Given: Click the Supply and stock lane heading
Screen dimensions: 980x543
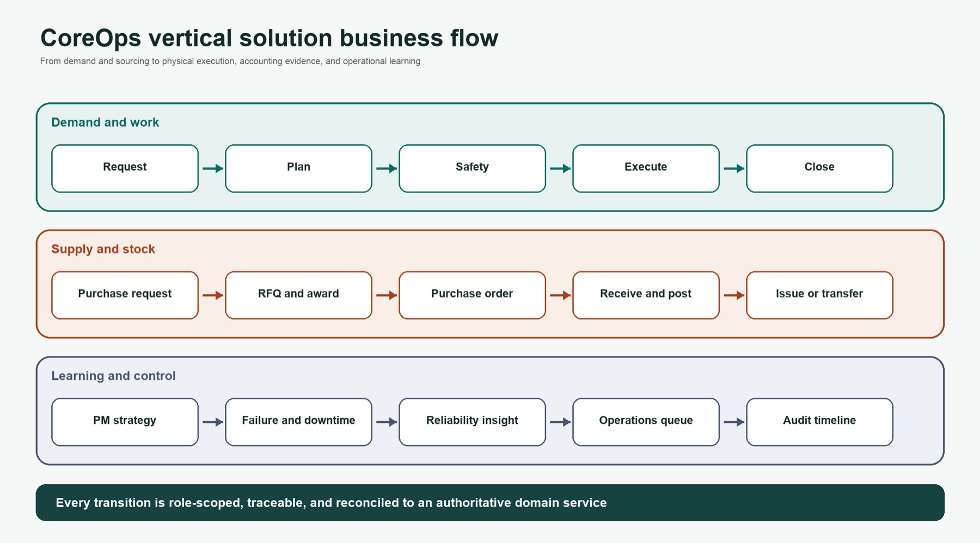Looking at the screenshot, I should pos(103,249).
